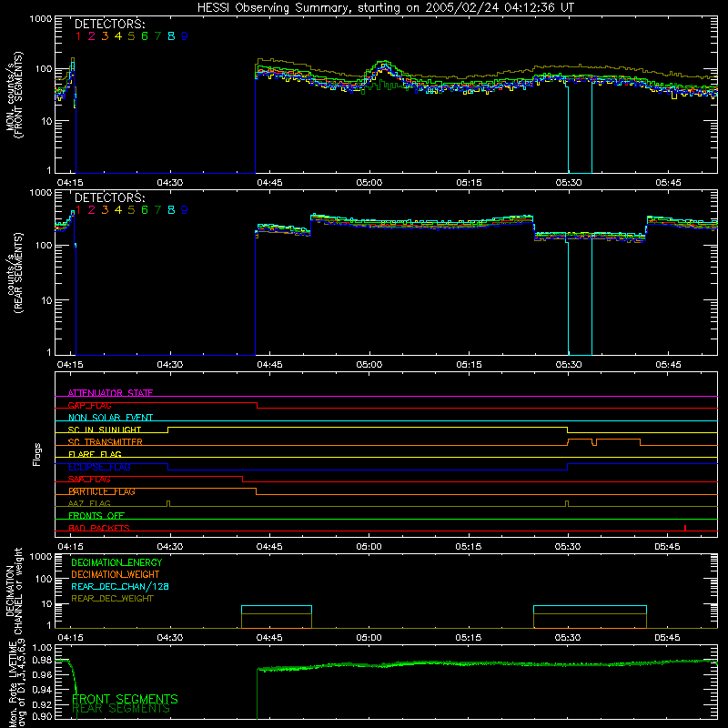Click the REAR_DEC_CHAN/128 legend entry

pyautogui.click(x=120, y=586)
